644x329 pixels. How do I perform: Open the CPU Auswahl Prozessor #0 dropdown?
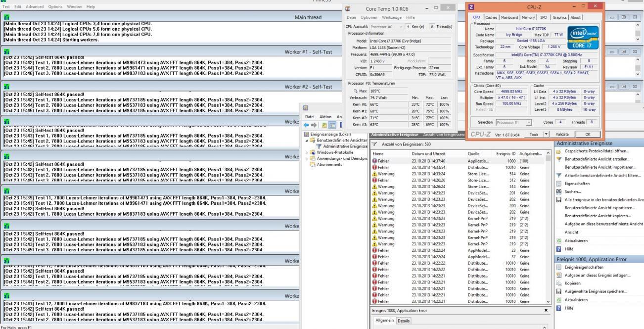[386, 26]
